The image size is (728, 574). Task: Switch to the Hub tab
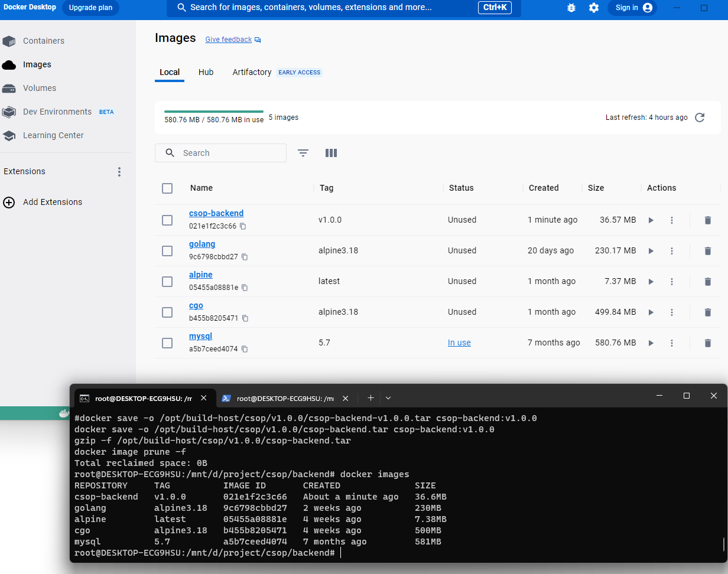pyautogui.click(x=206, y=72)
